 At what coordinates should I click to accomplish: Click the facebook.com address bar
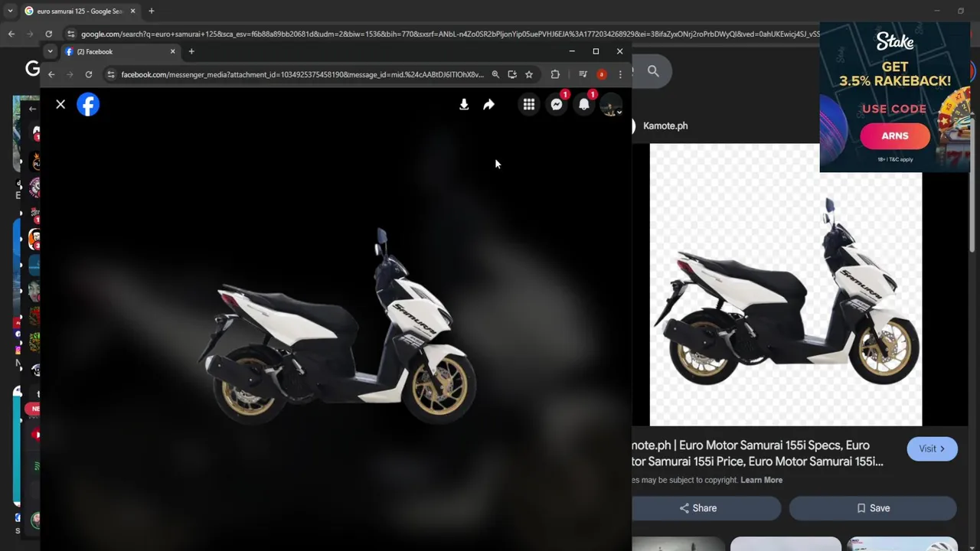coord(302,74)
